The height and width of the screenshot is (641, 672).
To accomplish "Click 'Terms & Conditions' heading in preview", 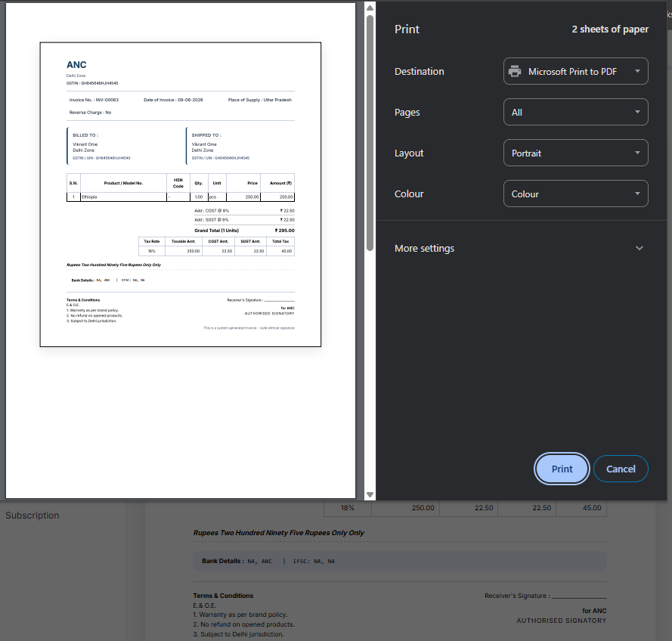I will [83, 300].
